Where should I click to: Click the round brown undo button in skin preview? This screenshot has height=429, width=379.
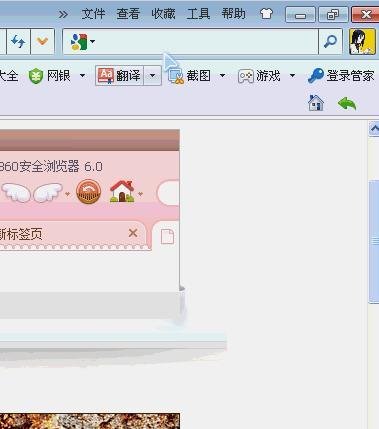(x=88, y=192)
